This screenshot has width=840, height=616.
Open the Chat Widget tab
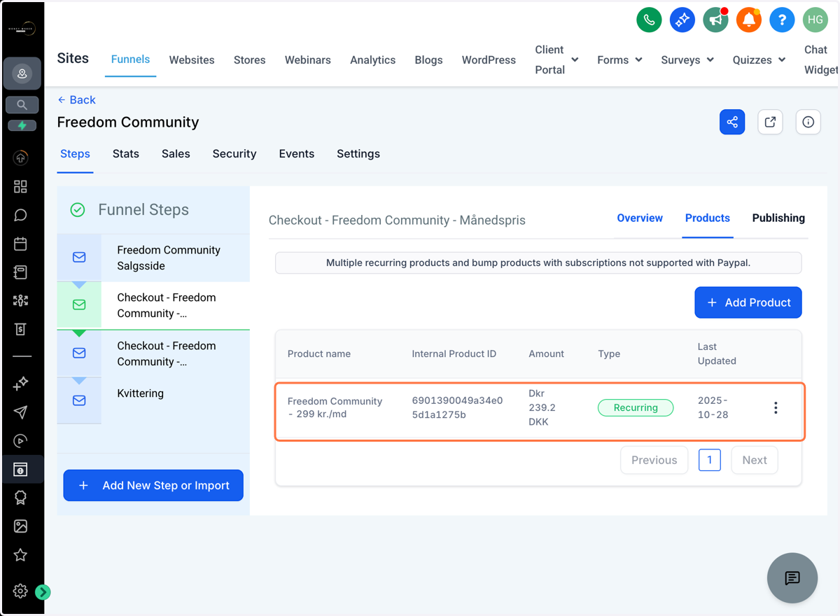pyautogui.click(x=820, y=59)
